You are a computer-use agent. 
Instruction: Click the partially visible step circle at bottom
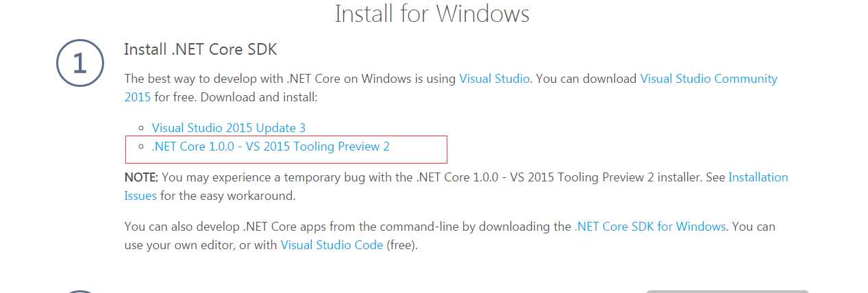point(79,292)
